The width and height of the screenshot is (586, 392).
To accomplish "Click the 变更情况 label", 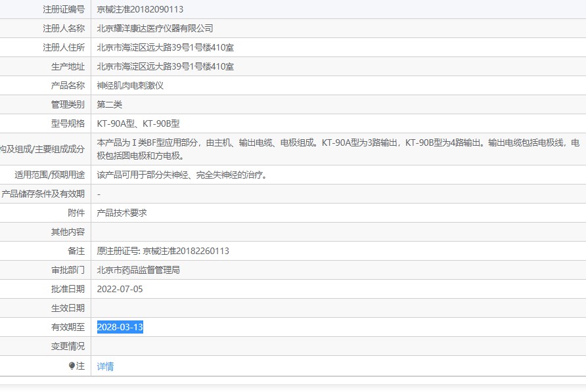I will (68, 347).
